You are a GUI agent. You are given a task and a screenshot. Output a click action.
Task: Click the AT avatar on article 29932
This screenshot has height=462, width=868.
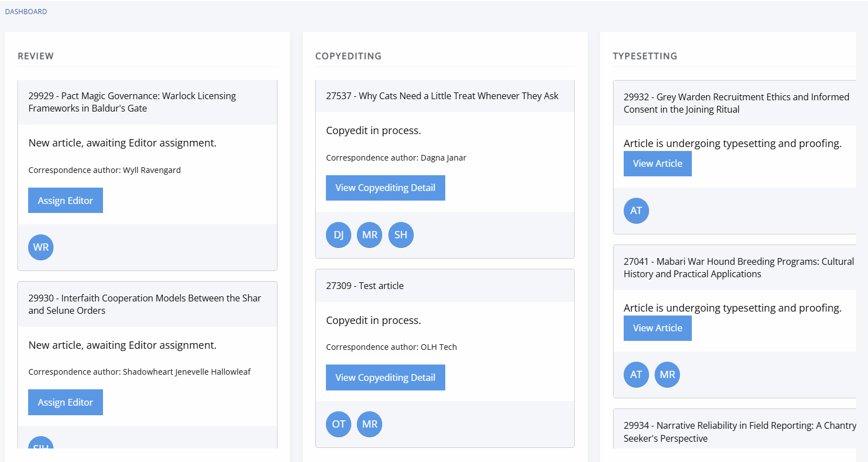pos(636,211)
